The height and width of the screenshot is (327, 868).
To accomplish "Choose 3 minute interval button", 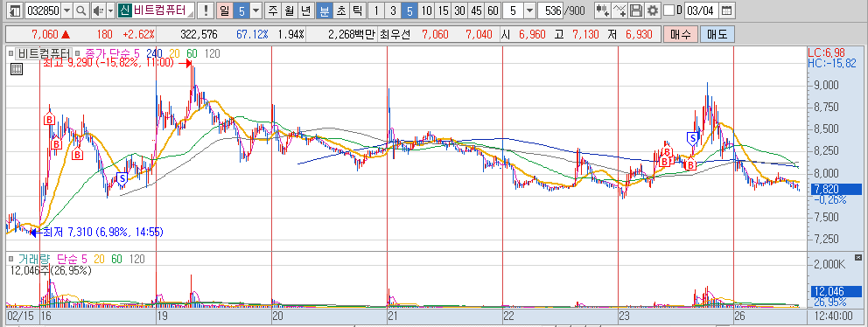I will (393, 10).
